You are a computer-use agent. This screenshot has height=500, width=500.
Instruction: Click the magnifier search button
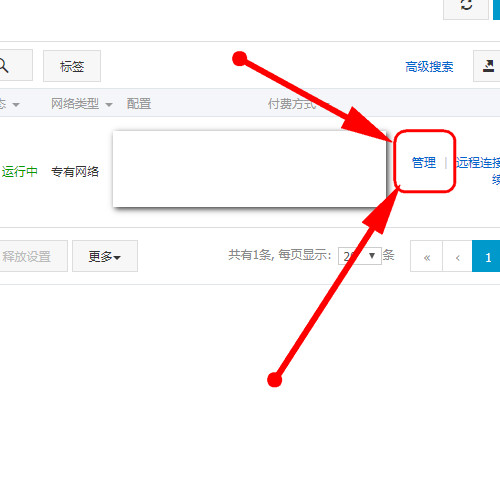(x=15, y=66)
